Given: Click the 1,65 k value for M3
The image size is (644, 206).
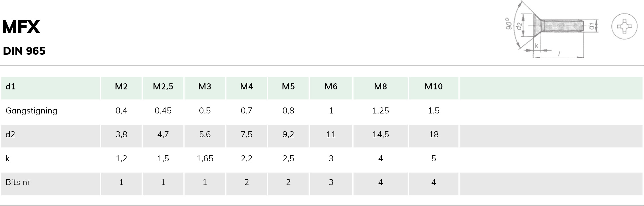Looking at the screenshot, I should tap(205, 158).
